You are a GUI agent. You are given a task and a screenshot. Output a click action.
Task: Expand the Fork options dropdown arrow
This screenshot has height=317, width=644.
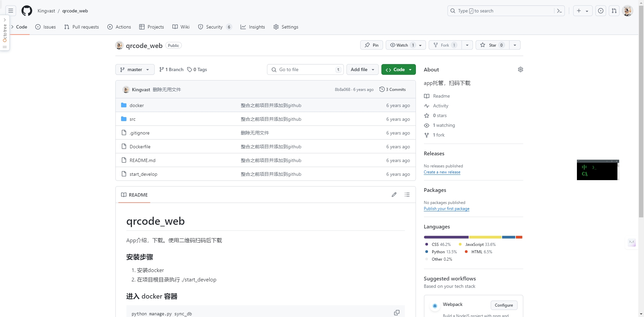pyautogui.click(x=467, y=45)
